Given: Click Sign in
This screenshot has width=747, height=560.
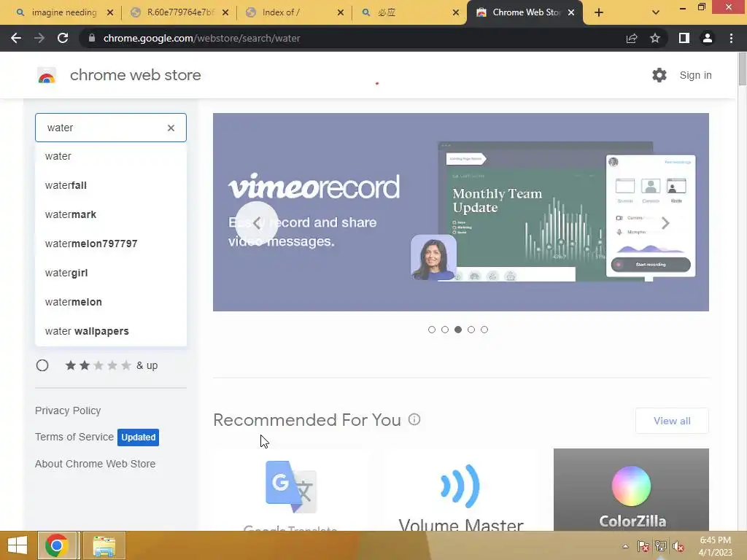Looking at the screenshot, I should [x=695, y=75].
